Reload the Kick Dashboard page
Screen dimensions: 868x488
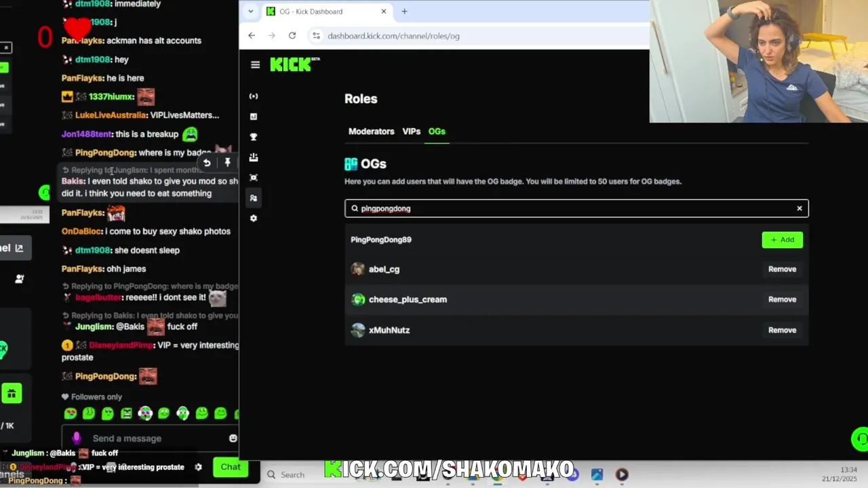click(292, 36)
